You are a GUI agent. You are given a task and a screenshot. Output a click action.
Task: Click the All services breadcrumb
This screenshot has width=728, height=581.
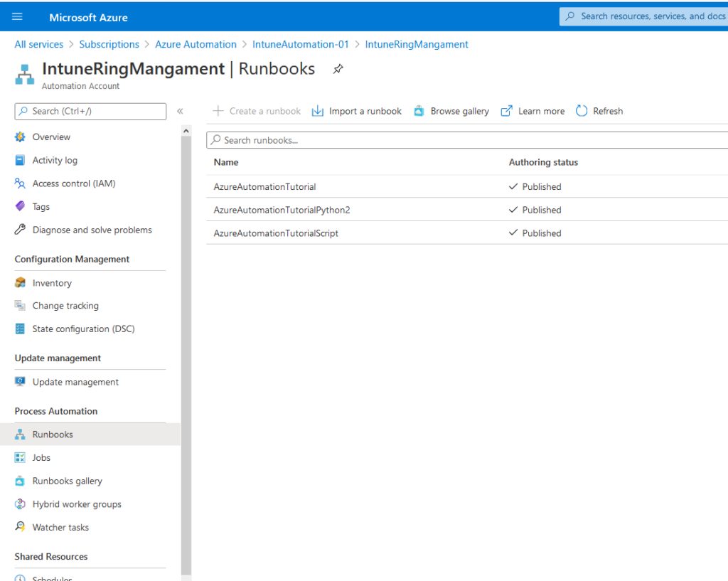pos(39,45)
